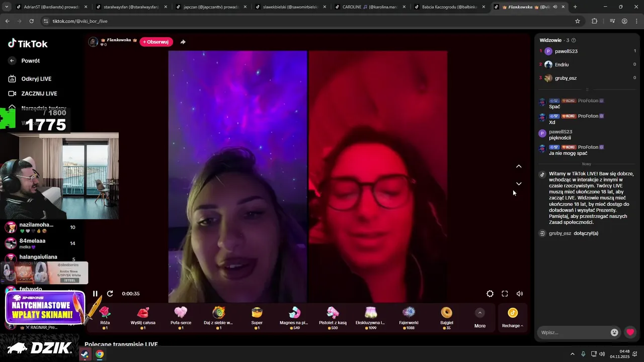644x362 pixels.
Task: Reload the browser page
Action: point(31,21)
